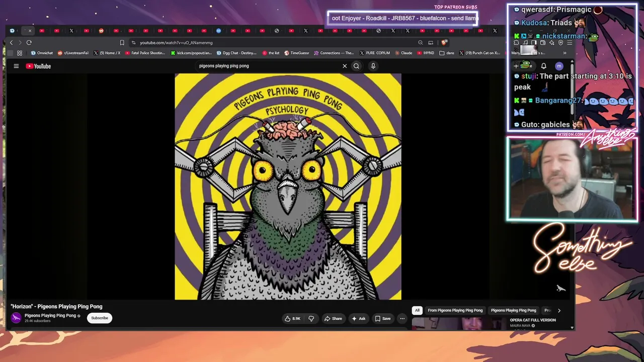Image resolution: width=644 pixels, height=362 pixels.
Task: Select the 'All' filter chip
Action: click(x=417, y=310)
